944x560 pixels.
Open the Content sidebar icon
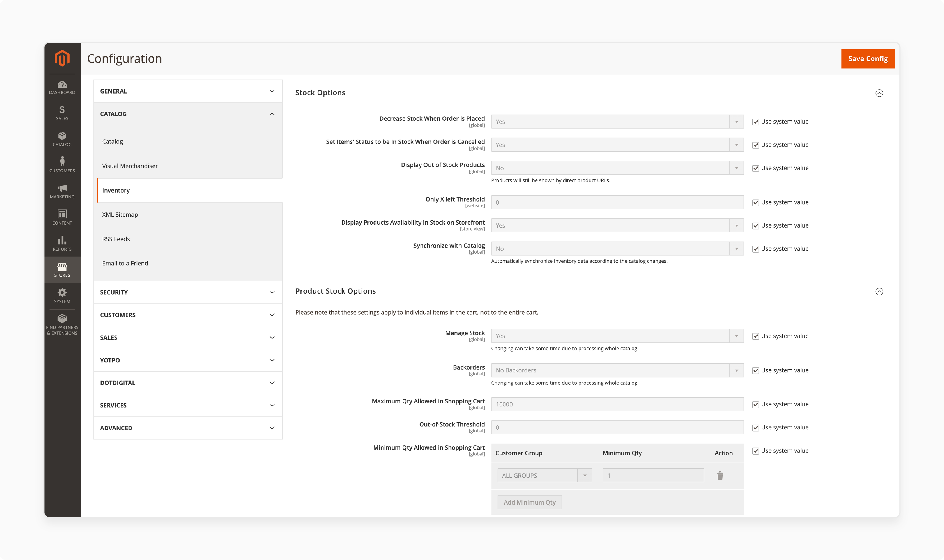click(x=62, y=218)
